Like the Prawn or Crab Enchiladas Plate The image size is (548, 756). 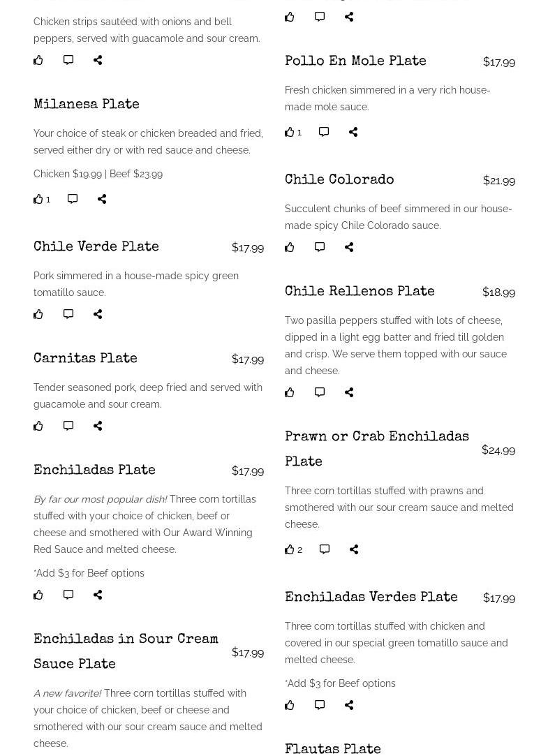click(x=290, y=549)
